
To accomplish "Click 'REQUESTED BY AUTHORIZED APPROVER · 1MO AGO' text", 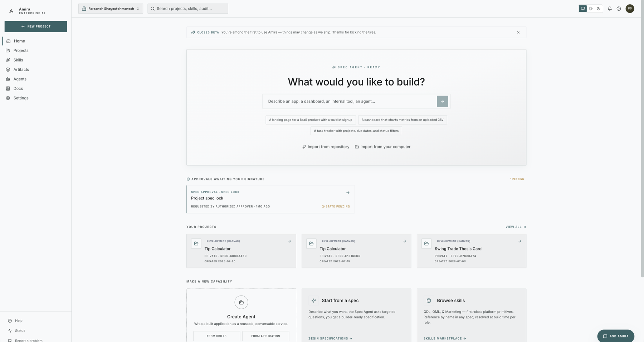I will 230,206.
